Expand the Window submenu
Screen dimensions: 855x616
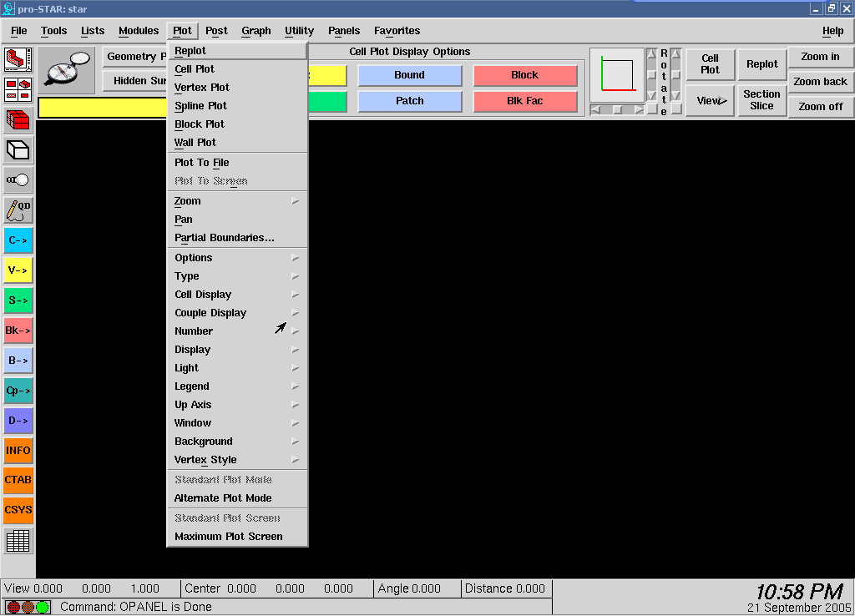coord(238,423)
